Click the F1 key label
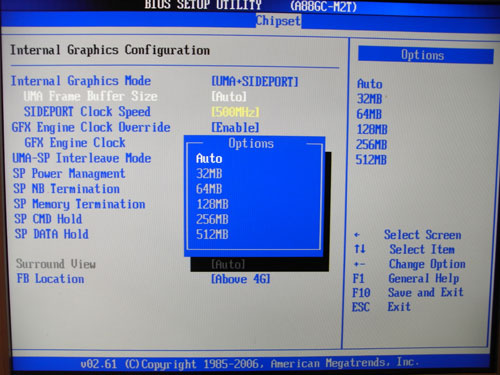The width and height of the screenshot is (500, 375). (x=359, y=278)
